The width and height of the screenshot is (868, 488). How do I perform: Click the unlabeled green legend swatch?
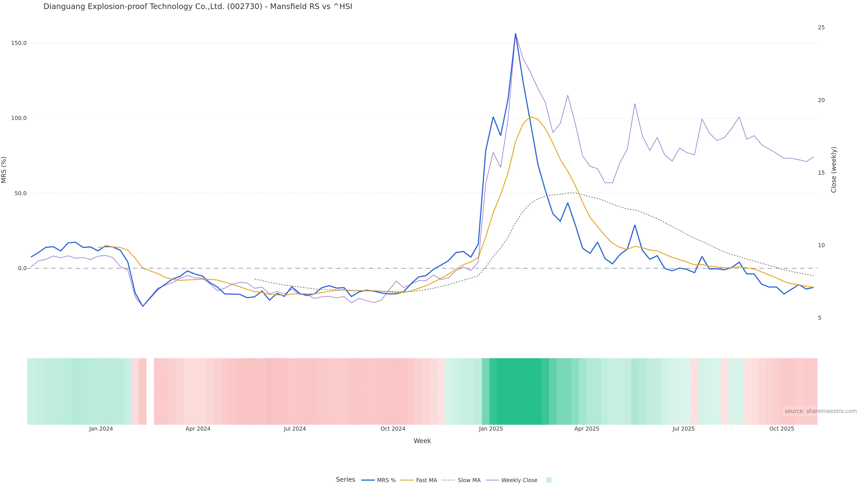coord(549,480)
